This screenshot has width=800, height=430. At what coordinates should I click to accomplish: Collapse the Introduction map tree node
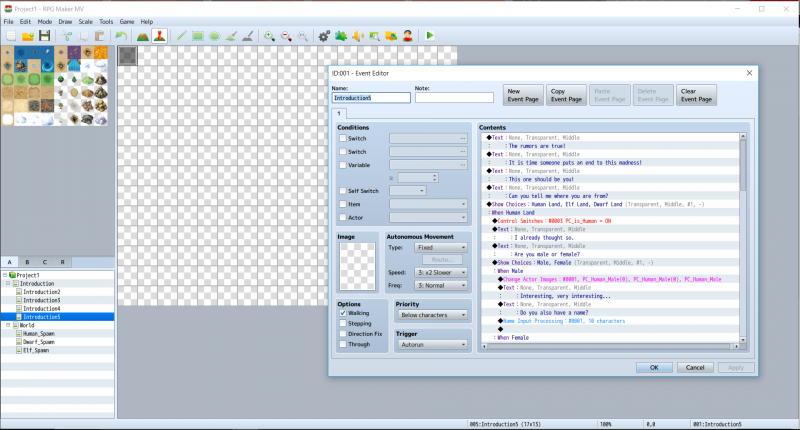pyautogui.click(x=8, y=284)
